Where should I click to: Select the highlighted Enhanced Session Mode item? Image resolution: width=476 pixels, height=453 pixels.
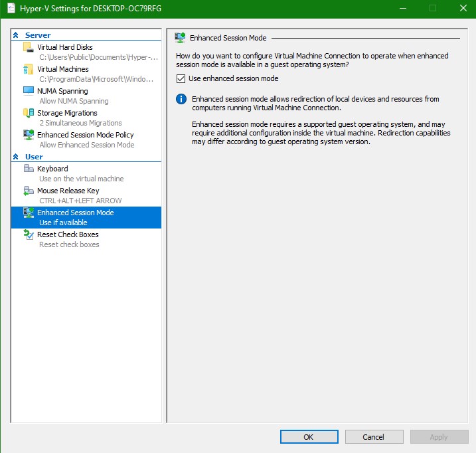tap(75, 213)
